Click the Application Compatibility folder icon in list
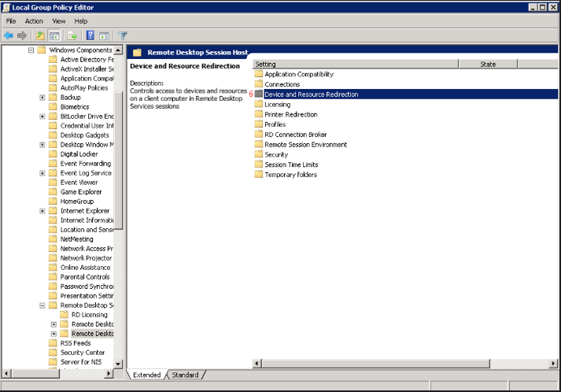This screenshot has width=561, height=392. (259, 74)
